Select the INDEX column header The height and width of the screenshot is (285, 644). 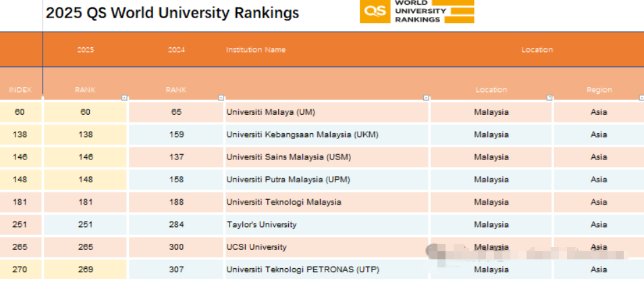tap(20, 90)
